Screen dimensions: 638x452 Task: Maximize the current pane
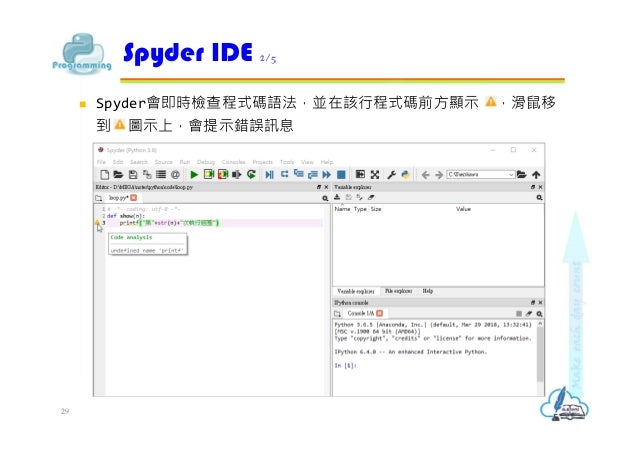click(360, 174)
